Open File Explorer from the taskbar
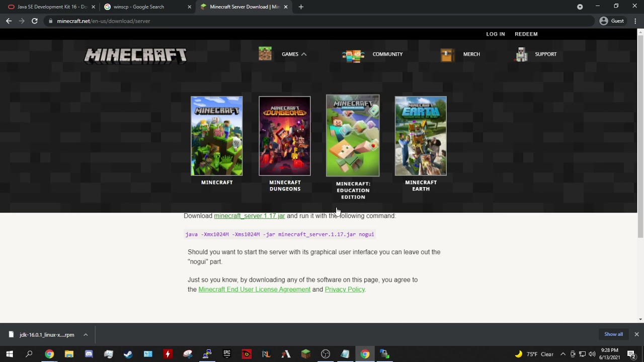This screenshot has width=644, height=362. [x=69, y=354]
